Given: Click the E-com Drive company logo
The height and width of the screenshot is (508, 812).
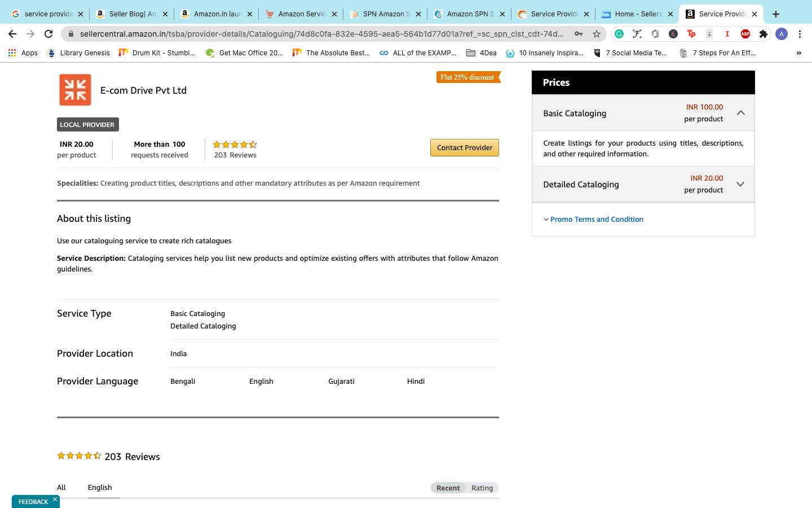Looking at the screenshot, I should tap(75, 90).
